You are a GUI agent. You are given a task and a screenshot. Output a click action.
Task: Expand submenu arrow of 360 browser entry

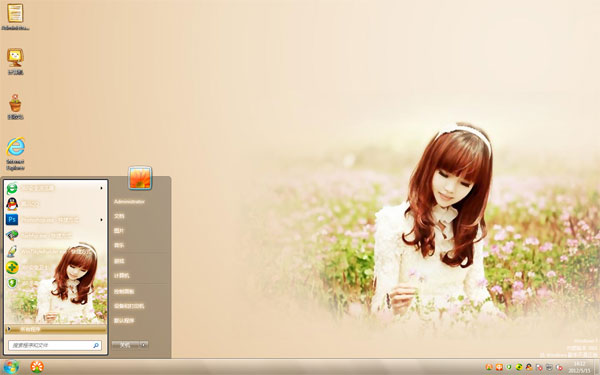tap(101, 188)
